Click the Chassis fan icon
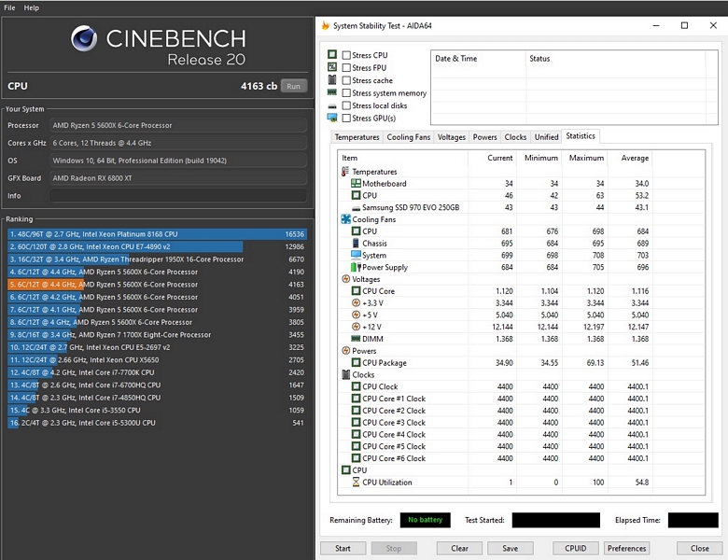Viewport: 728px width, 560px height. (356, 243)
